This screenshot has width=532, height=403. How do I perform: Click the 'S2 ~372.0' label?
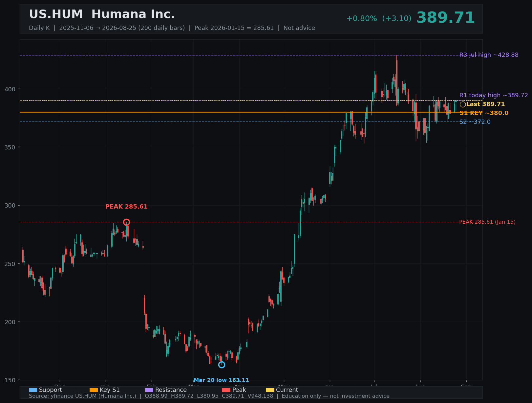pyautogui.click(x=475, y=122)
